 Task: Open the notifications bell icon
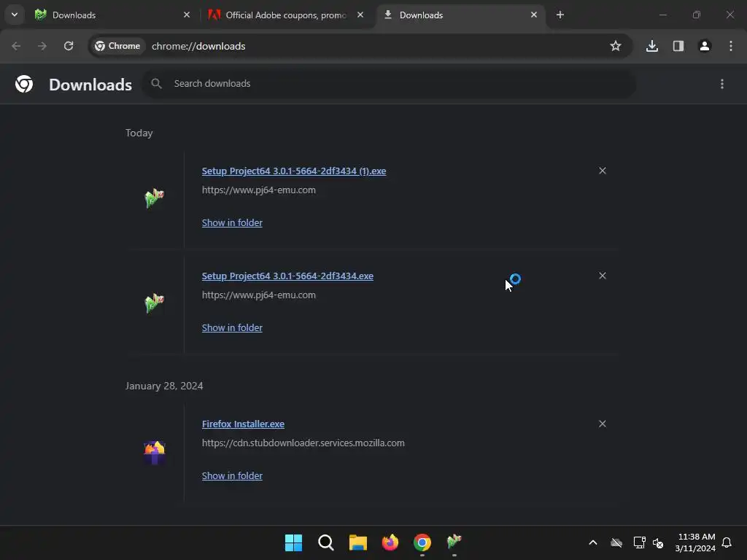tap(727, 542)
